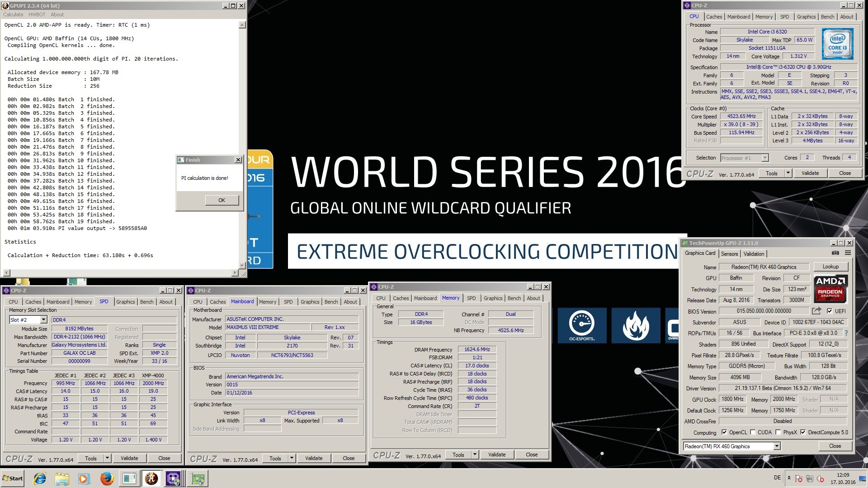Click the Lookup button in GPU-Z
Screen dimensions: 868x488
[x=830, y=267]
